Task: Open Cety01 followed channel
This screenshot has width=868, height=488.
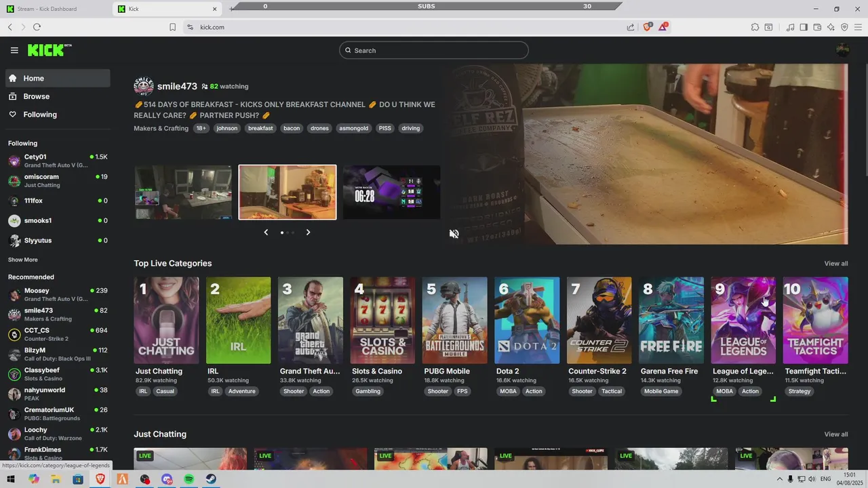Action: pos(58,161)
